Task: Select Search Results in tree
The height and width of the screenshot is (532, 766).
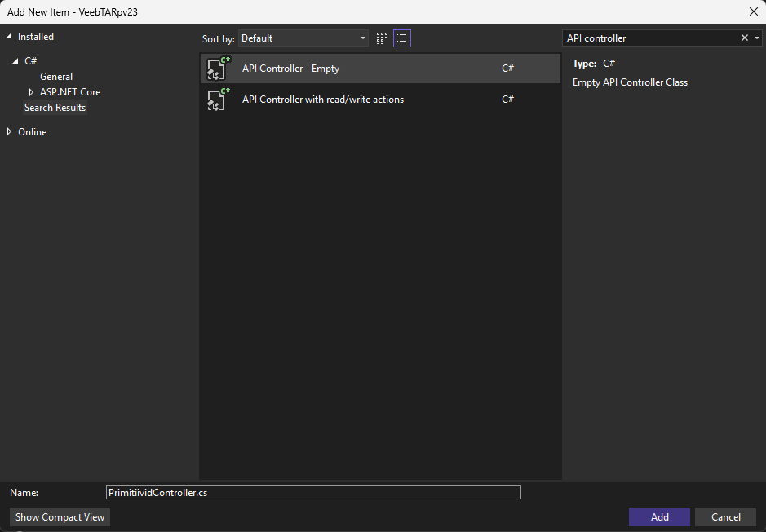Action: [55, 108]
